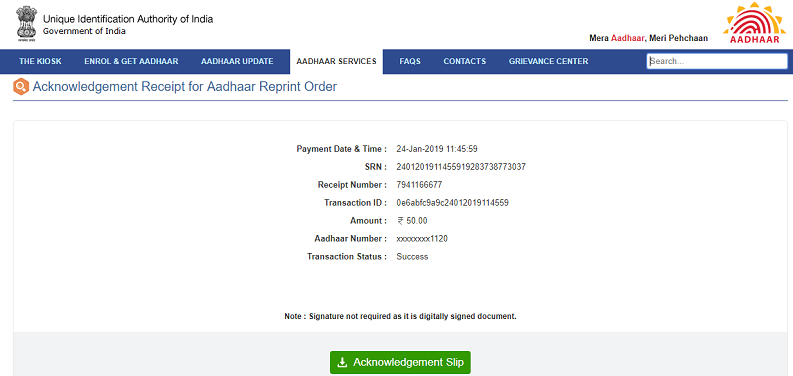Open AADHAAR UPDATE menu
This screenshot has width=793, height=376.
click(x=237, y=61)
